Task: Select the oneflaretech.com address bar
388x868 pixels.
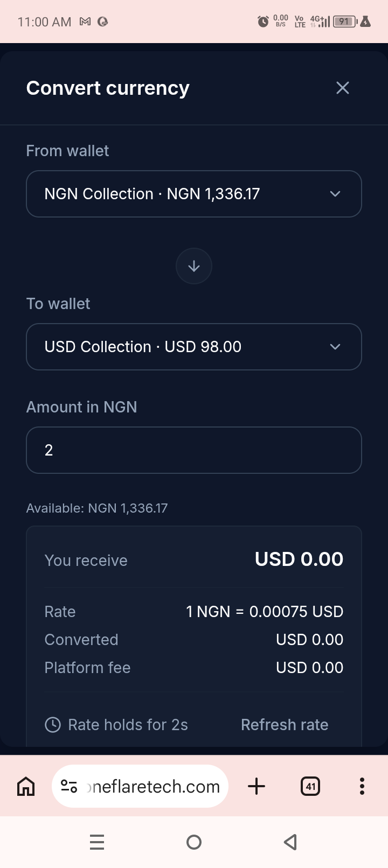Action: [x=140, y=786]
